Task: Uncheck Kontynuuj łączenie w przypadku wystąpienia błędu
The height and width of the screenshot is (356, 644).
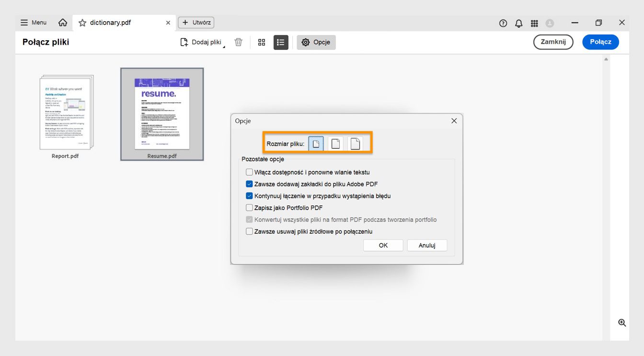Action: pyautogui.click(x=249, y=196)
